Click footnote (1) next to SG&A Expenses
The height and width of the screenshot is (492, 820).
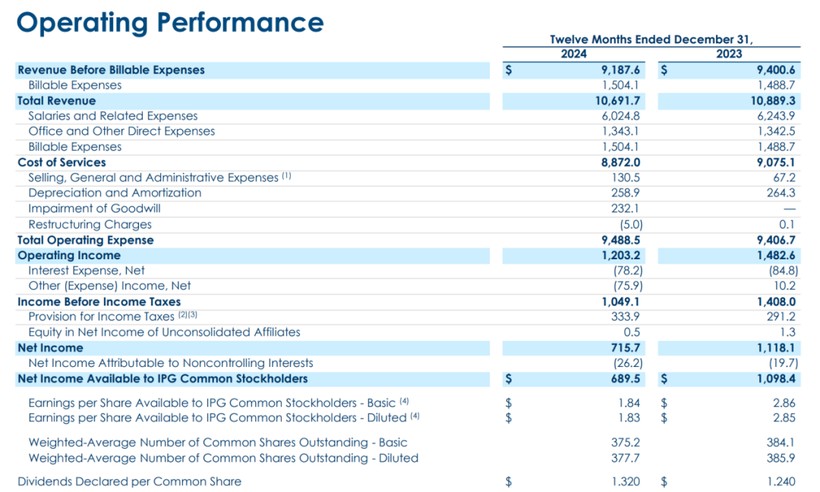click(287, 176)
